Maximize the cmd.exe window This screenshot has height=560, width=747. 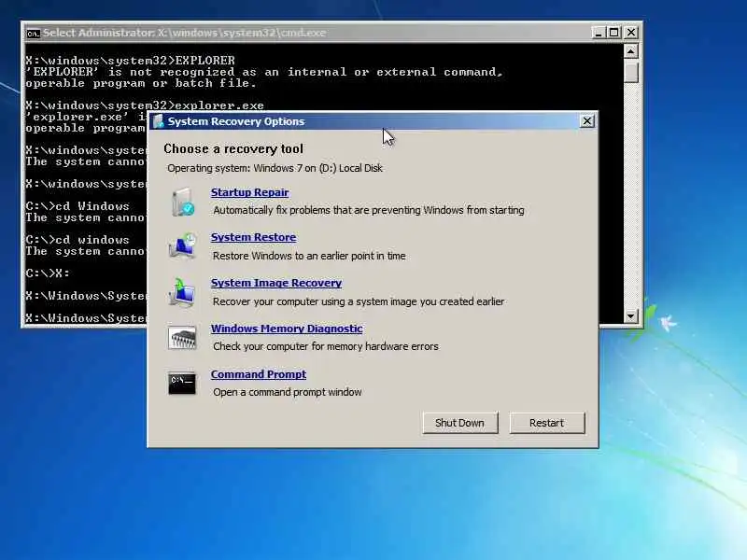coord(614,33)
